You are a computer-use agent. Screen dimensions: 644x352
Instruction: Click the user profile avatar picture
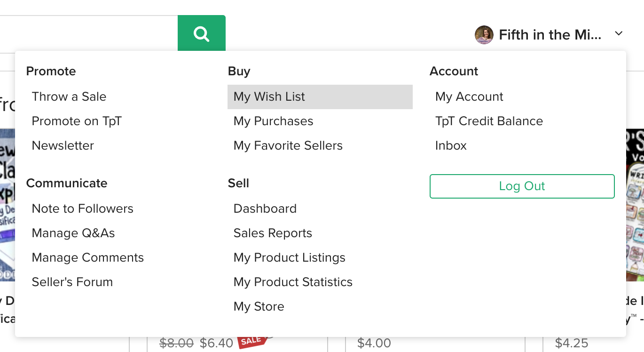click(484, 35)
